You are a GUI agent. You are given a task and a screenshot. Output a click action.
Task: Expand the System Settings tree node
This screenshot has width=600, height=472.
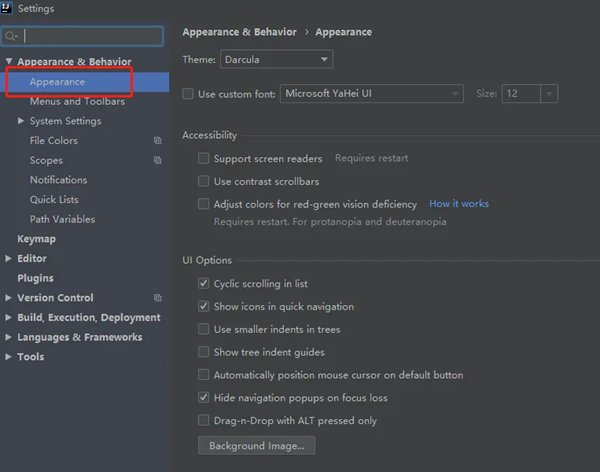pos(21,121)
